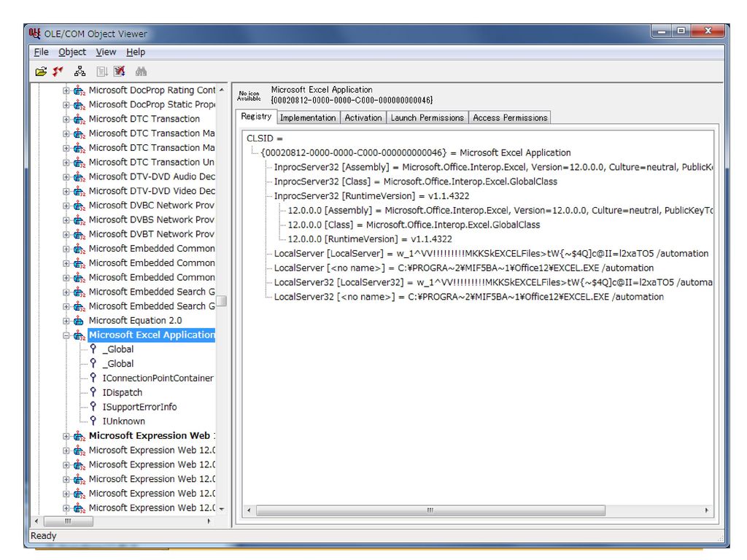Expand the Microsoft DVBC Network Prov node
The height and width of the screenshot is (560, 747).
tap(66, 206)
